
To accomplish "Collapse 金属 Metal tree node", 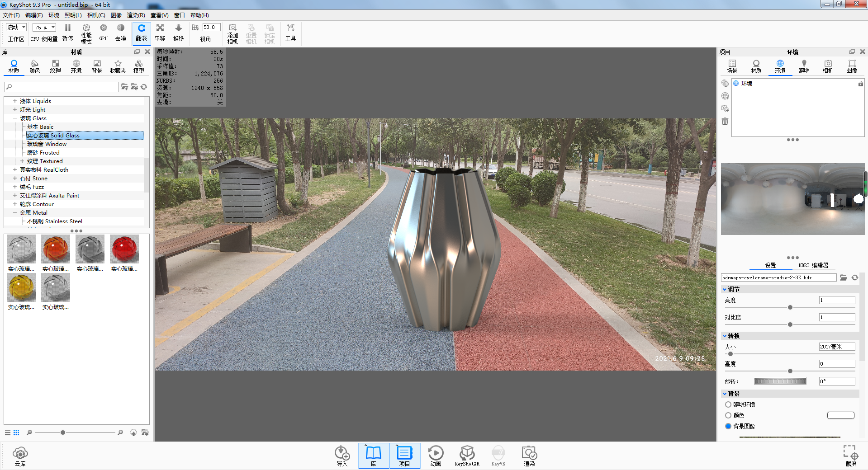I will (x=15, y=212).
